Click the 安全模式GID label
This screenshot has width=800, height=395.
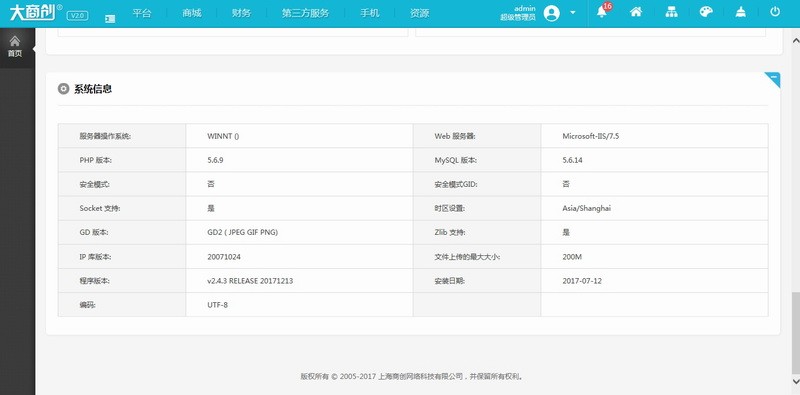point(456,184)
